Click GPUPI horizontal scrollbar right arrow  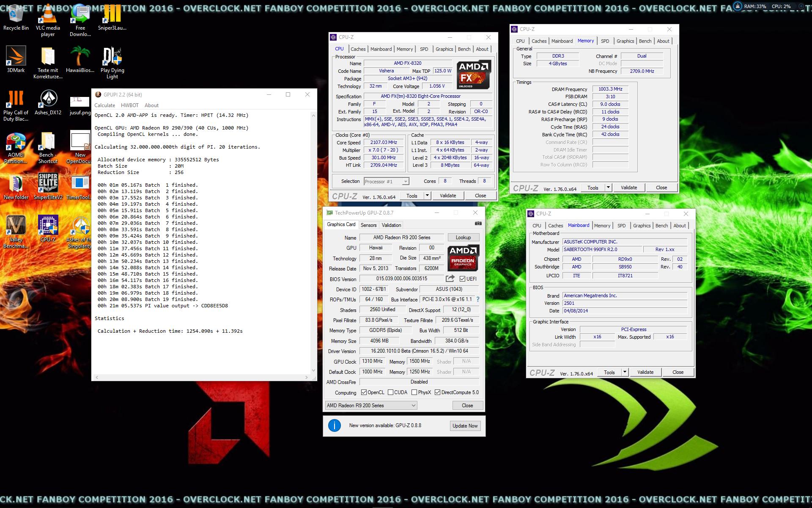click(x=307, y=377)
